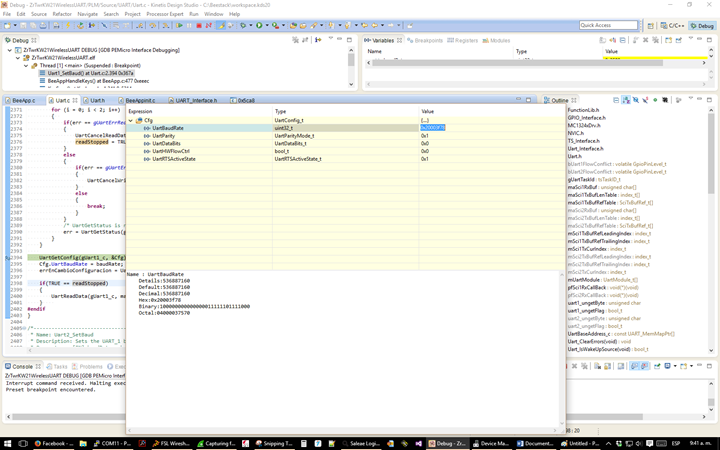Select the UartBaudRate expression row
The height and width of the screenshot is (450, 720).
(x=345, y=128)
